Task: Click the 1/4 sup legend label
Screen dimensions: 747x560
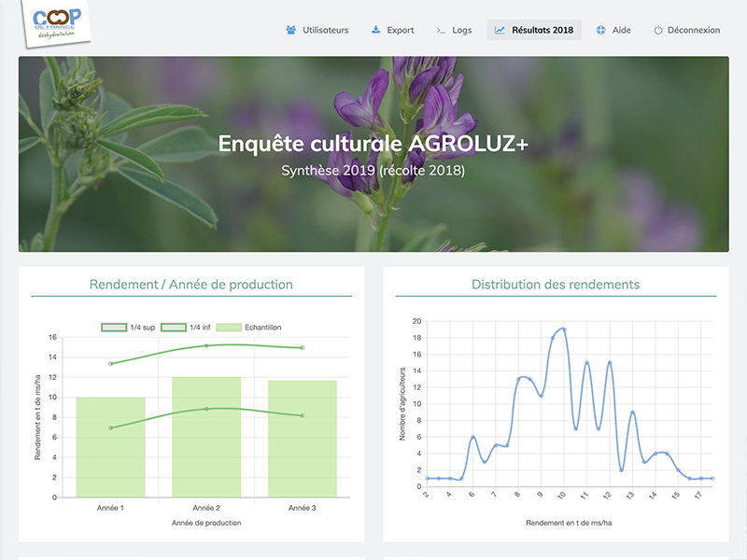Action: (143, 328)
